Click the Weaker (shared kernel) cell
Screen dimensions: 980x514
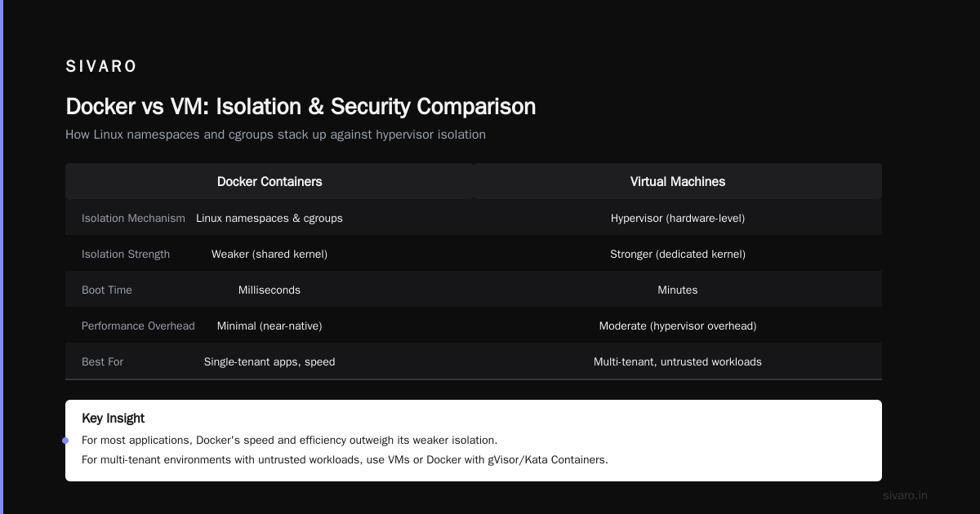coord(269,255)
